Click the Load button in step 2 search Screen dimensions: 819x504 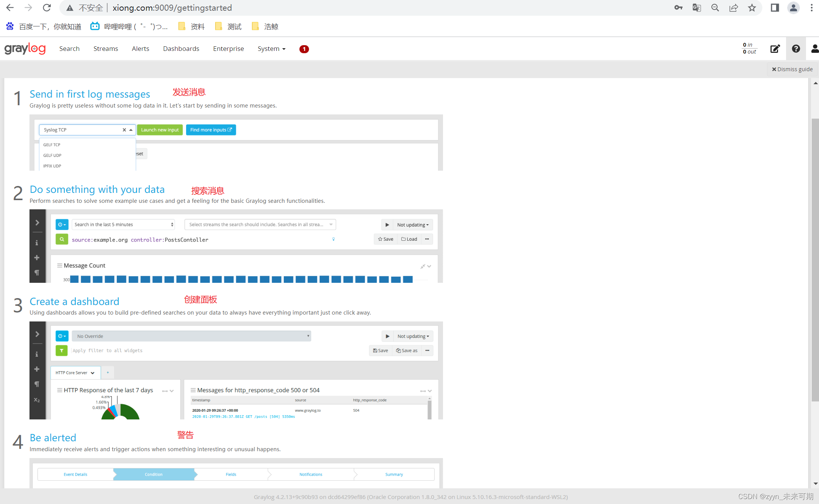[409, 239]
